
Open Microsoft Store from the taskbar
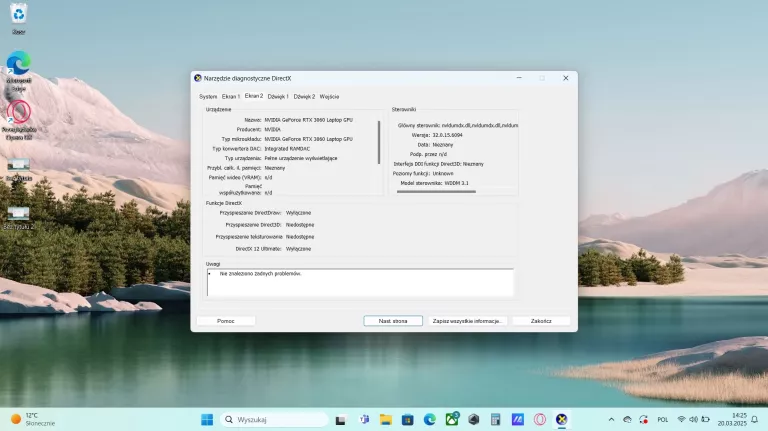[x=408, y=420]
